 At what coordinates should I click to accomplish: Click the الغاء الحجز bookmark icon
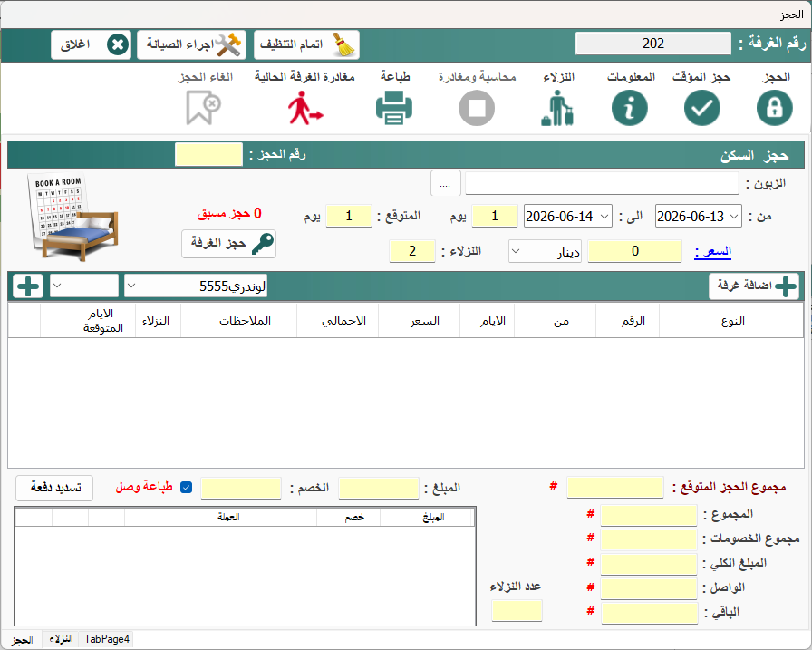point(204,108)
